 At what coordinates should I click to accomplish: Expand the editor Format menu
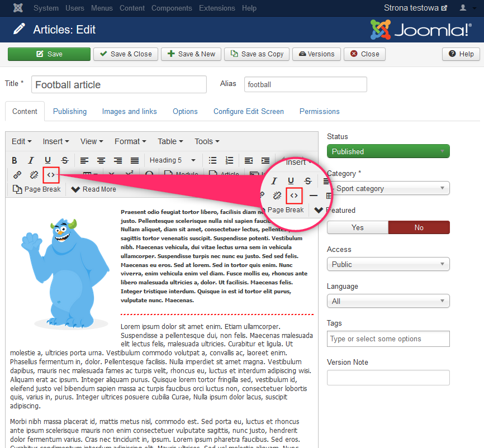coord(130,141)
